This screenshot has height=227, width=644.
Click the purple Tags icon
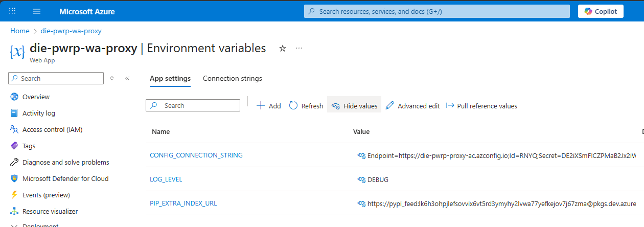pos(14,146)
